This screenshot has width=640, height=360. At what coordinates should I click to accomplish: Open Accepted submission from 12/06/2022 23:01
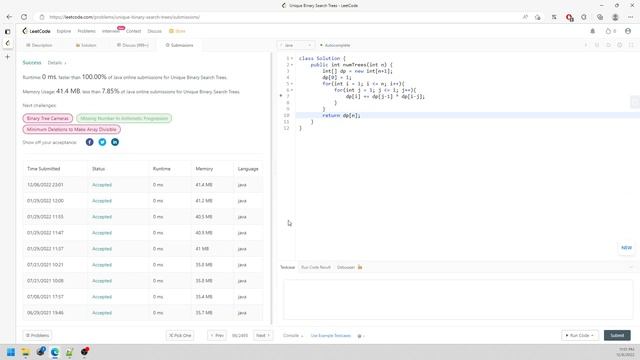[102, 185]
